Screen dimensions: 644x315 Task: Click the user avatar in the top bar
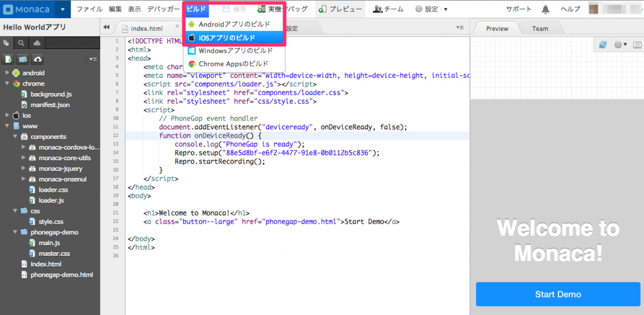click(593, 9)
